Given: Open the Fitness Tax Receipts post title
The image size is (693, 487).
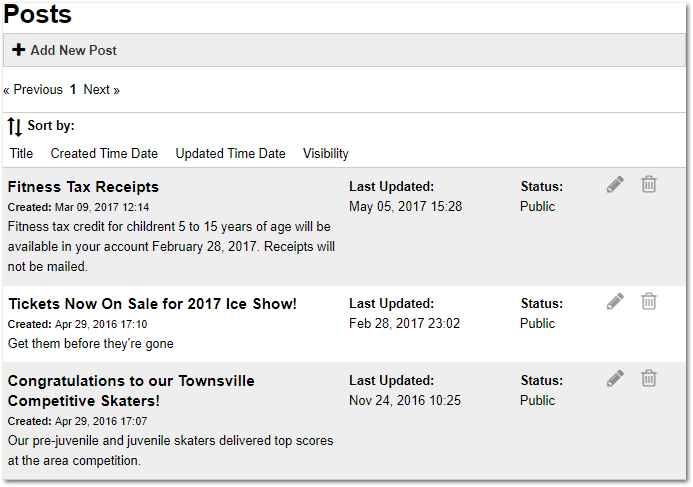Looking at the screenshot, I should pos(83,187).
